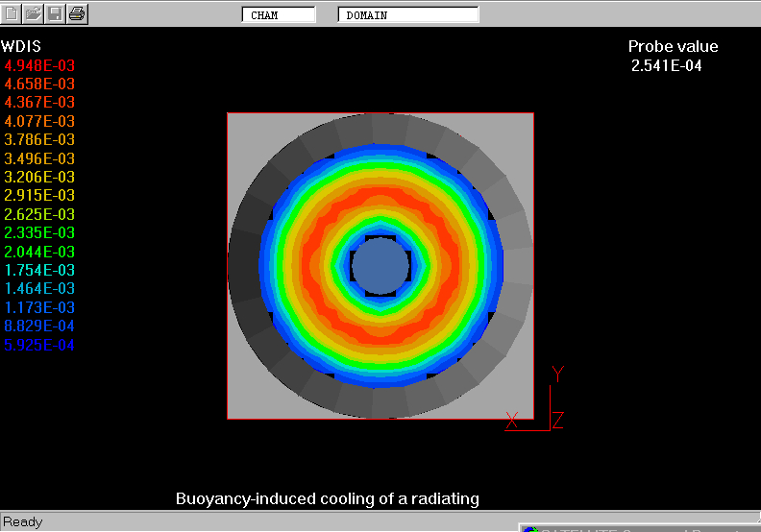Select the 1.754E-03 cyan legend entry
The width and height of the screenshot is (761, 532).
pos(39,270)
